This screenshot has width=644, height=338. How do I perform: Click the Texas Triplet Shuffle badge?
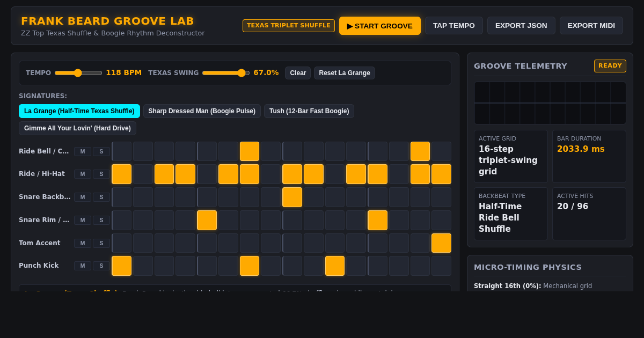[x=289, y=26]
